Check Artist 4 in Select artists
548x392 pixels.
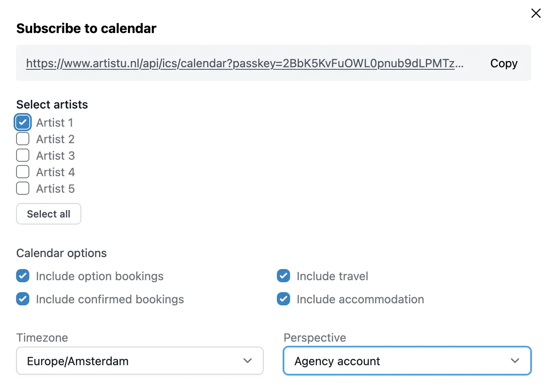(x=23, y=172)
